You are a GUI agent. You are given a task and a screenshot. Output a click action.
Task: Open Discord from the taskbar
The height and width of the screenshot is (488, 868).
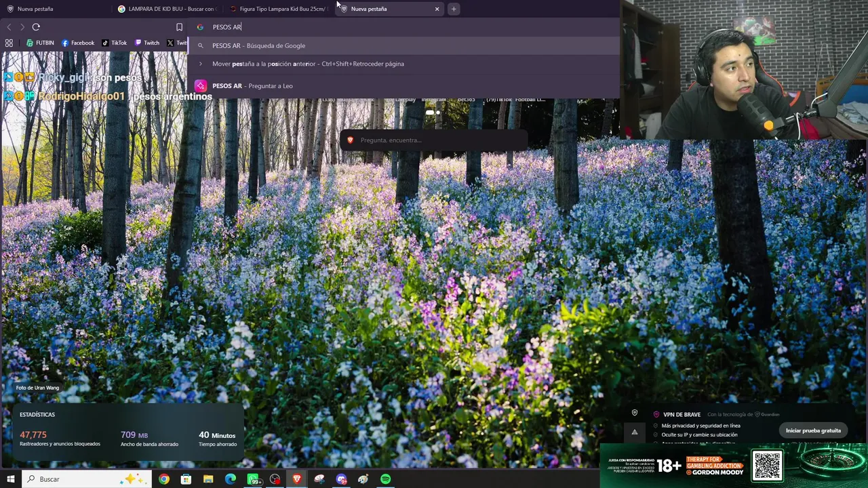coord(341,479)
